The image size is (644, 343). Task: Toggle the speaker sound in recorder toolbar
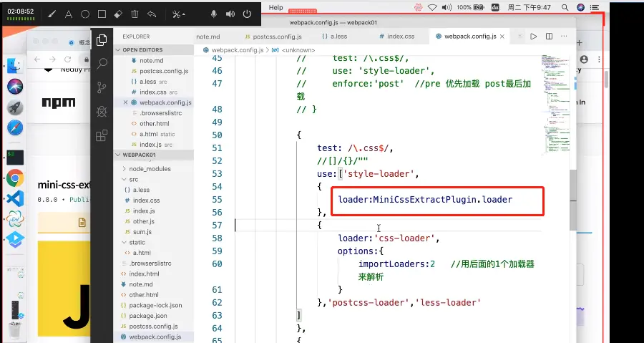tap(230, 14)
